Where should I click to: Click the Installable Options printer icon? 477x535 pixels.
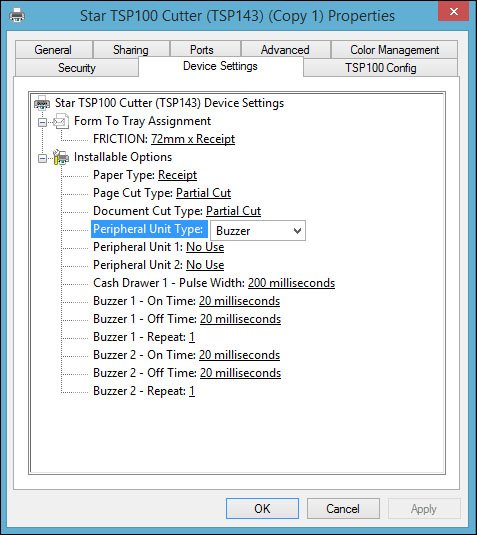[61, 157]
